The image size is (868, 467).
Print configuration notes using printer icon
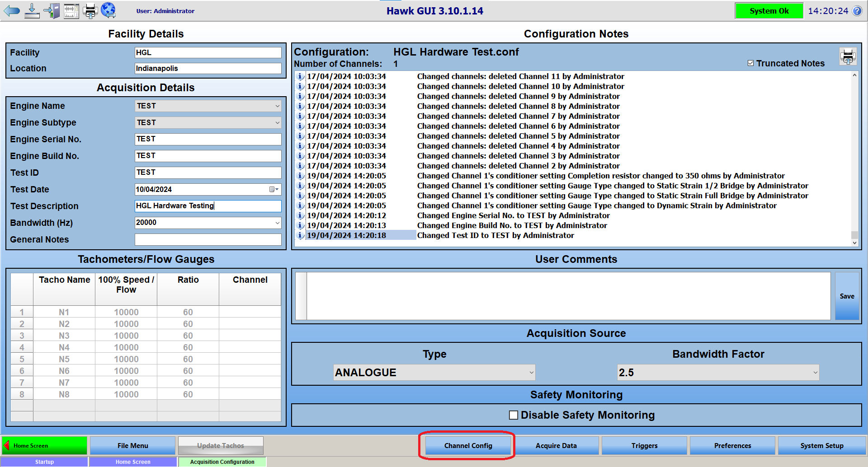(x=848, y=57)
